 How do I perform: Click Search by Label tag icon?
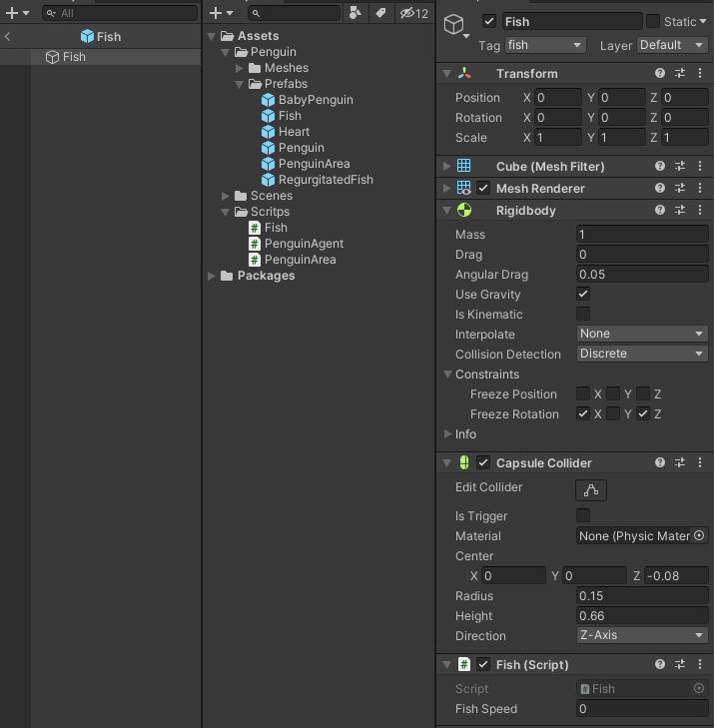click(380, 13)
